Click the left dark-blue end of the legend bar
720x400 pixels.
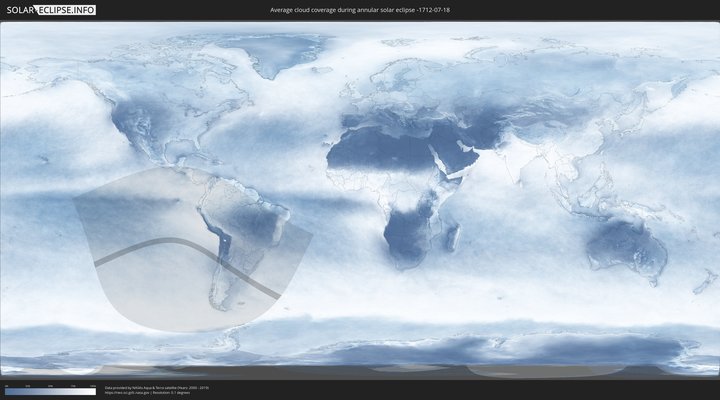tap(10, 391)
